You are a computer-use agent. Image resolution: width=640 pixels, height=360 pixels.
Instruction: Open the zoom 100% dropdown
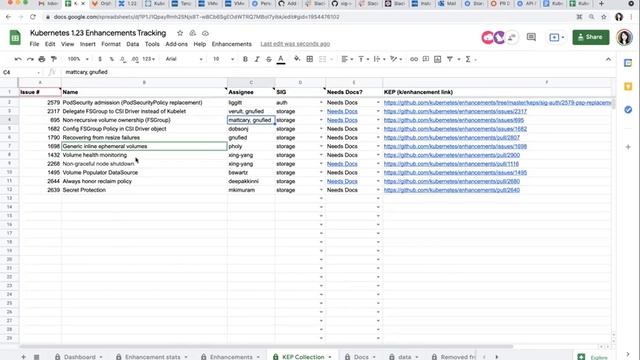coord(78,59)
